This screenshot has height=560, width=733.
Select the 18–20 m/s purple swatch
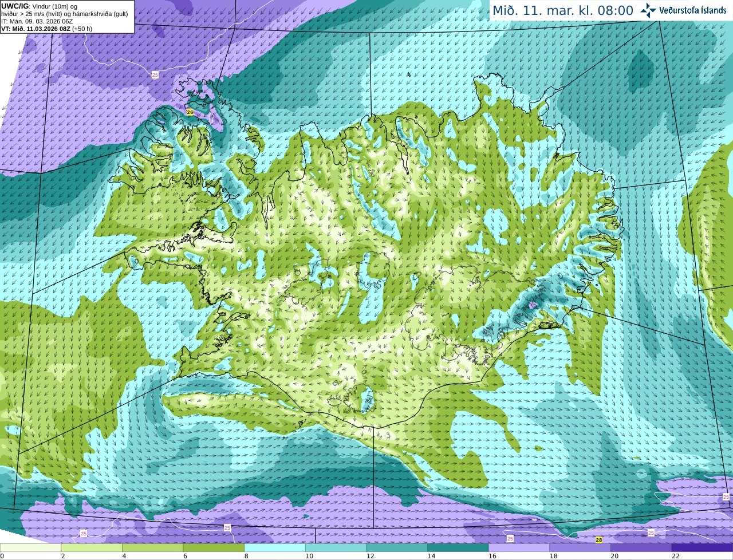click(580, 548)
